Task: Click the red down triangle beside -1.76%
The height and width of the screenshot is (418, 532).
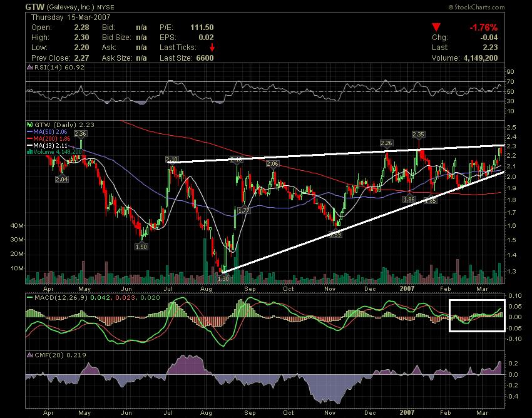Action: click(x=436, y=28)
